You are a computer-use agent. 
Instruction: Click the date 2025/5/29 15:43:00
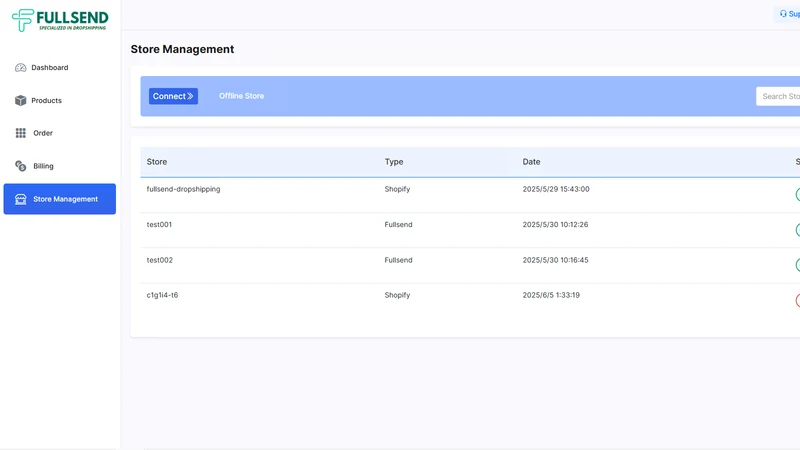click(556, 189)
